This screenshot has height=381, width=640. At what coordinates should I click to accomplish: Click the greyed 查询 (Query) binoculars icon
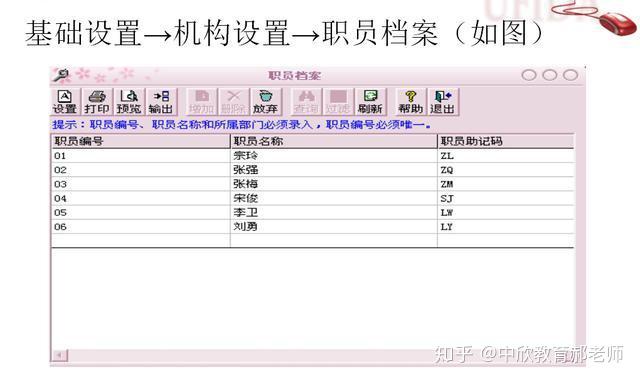click(x=307, y=102)
